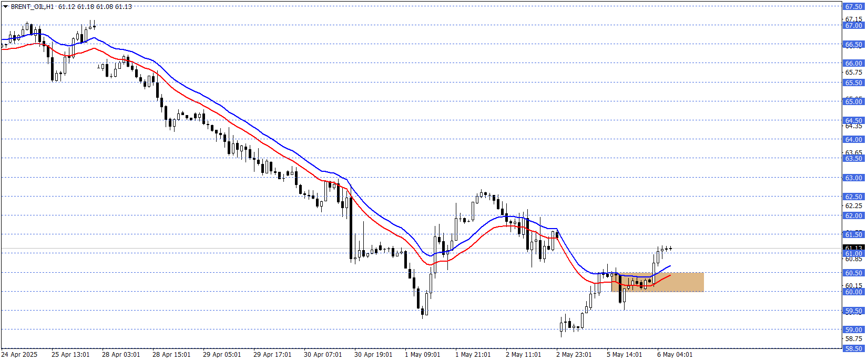The image size is (868, 361).
Task: Click the 6 May 04:01 time label
Action: (x=675, y=355)
